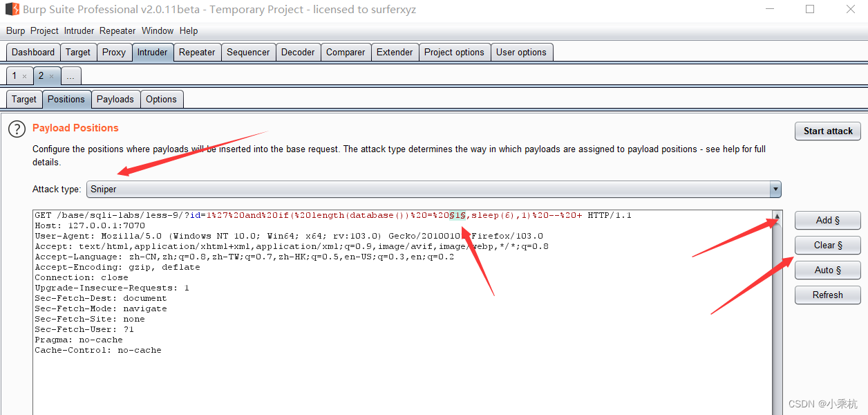Click the Sec-Fetch-Dest: document line

pos(101,298)
